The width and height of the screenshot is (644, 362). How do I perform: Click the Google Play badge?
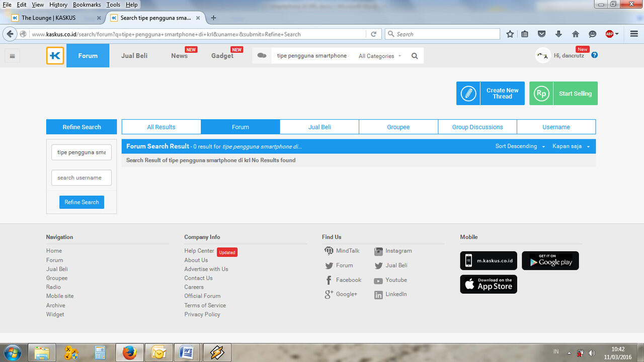[550, 260]
